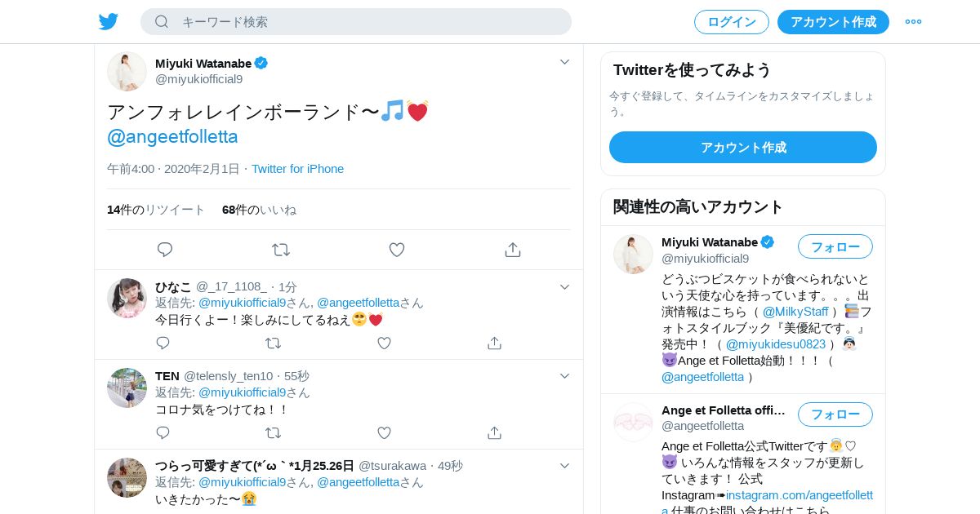Retweet TEN's reply about コロナ

tap(274, 432)
